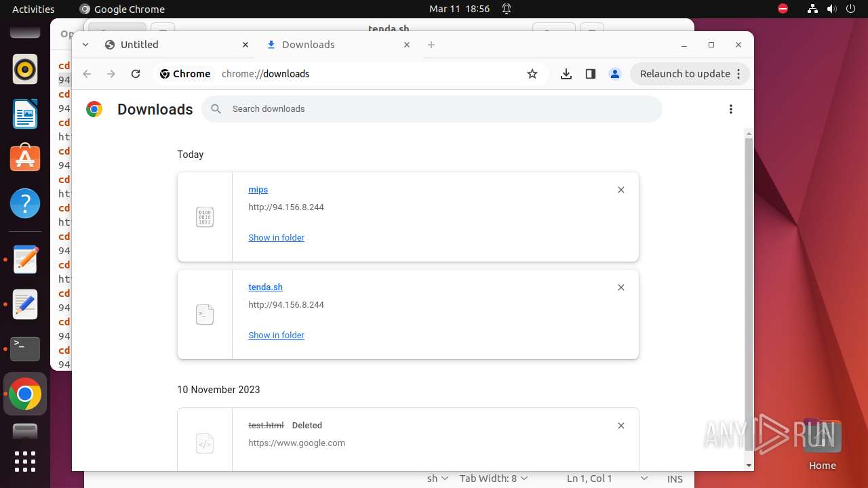Reload the downloads page
The width and height of the screenshot is (868, 488).
(136, 74)
